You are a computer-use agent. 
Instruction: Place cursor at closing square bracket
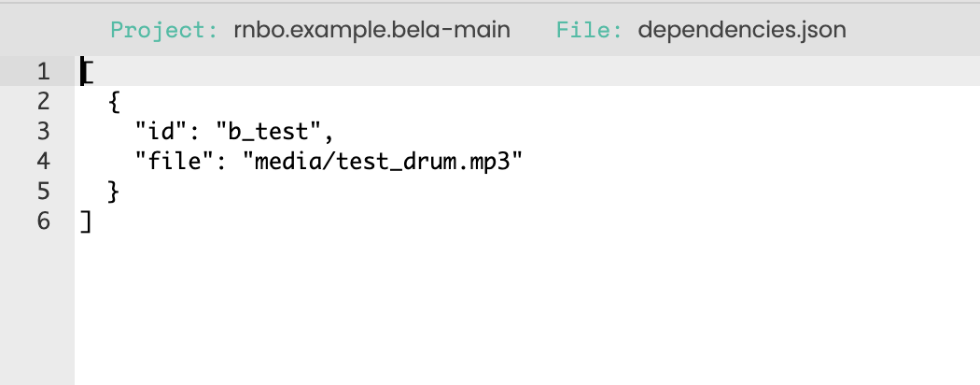(x=86, y=222)
